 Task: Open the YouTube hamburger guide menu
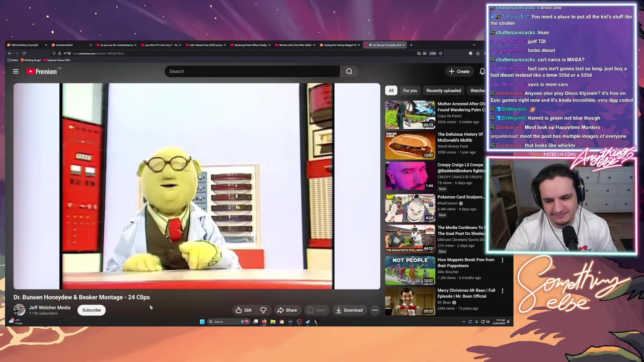[x=16, y=71]
